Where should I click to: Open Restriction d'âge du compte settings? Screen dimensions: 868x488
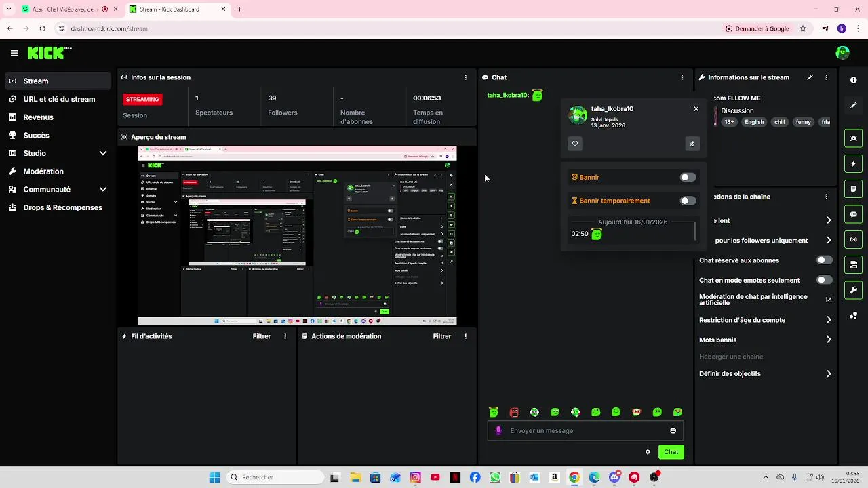[829, 320]
